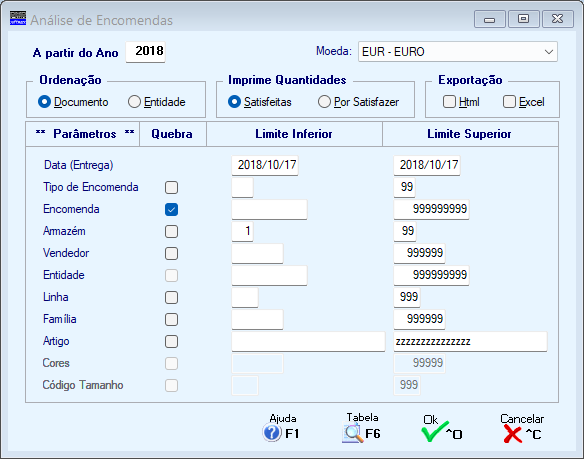The height and width of the screenshot is (459, 584).
Task: Click the Limite Inferior column header
Action: [x=294, y=134]
